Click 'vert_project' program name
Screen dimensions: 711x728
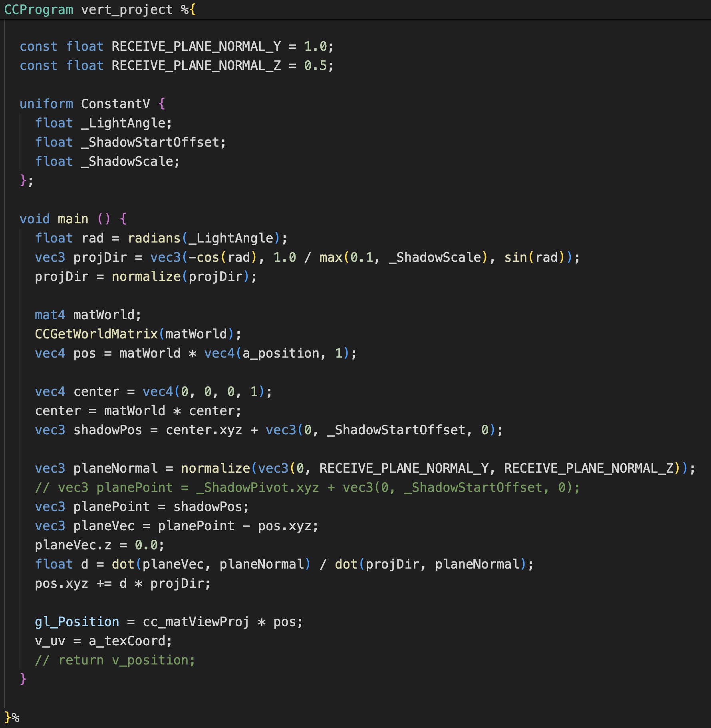(x=127, y=9)
